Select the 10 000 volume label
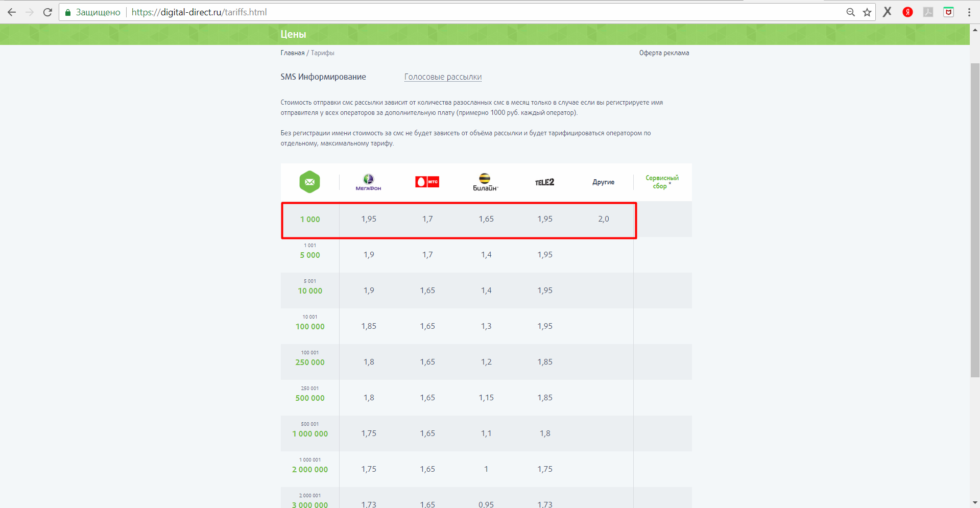This screenshot has height=508, width=980. click(310, 291)
